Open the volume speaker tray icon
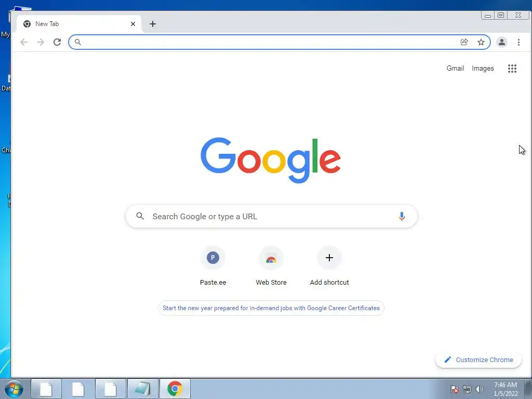This screenshot has height=399, width=532. point(480,389)
